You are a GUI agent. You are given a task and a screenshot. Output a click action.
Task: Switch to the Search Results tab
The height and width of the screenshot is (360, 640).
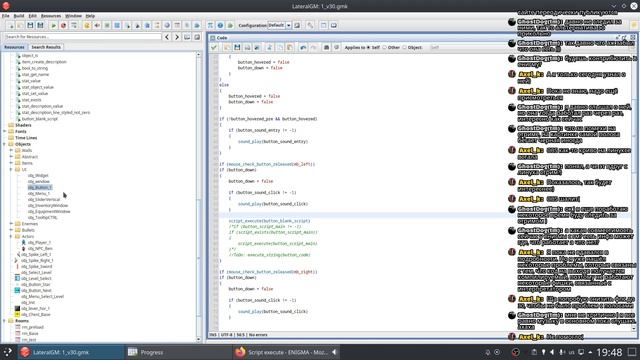click(46, 47)
